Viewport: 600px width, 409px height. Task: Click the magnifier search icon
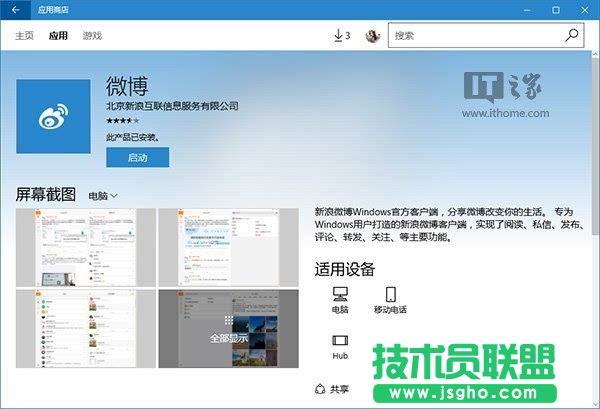point(572,35)
